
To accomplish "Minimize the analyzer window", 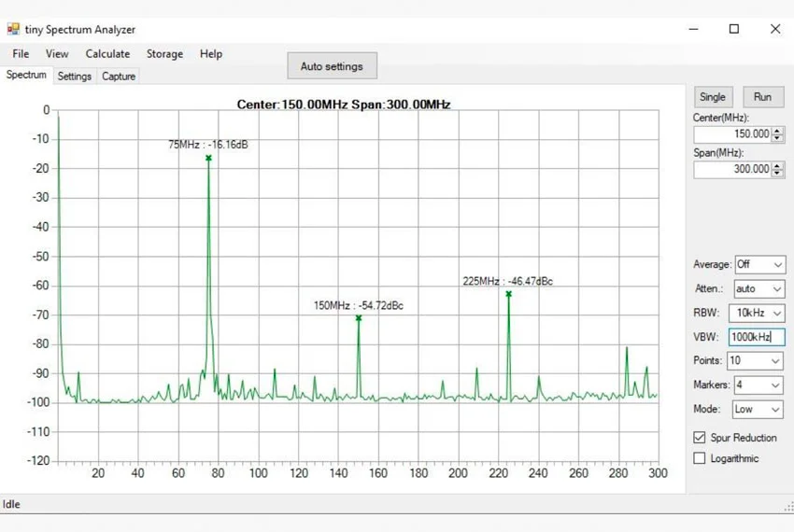I will (x=693, y=29).
